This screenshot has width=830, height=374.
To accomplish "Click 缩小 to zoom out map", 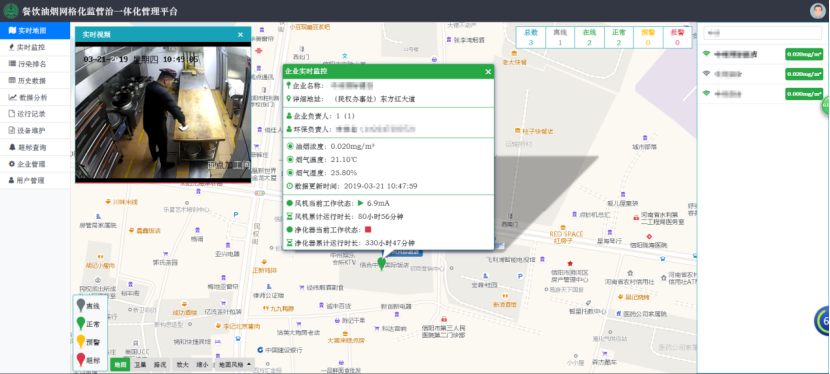I will [x=202, y=364].
